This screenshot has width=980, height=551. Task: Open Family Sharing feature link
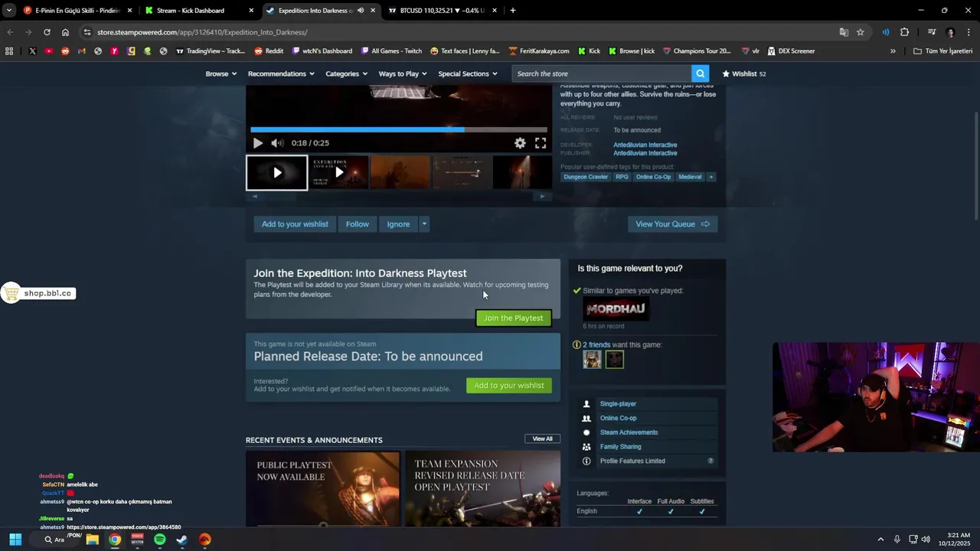(x=620, y=447)
